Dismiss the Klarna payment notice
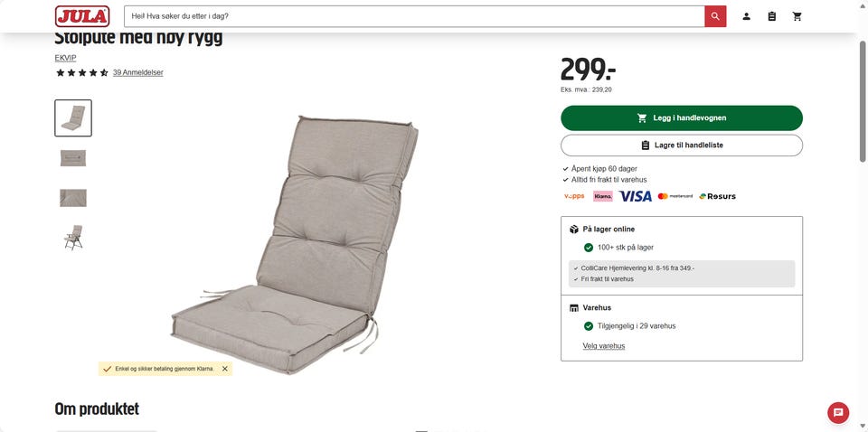The height and width of the screenshot is (432, 868). [225, 369]
